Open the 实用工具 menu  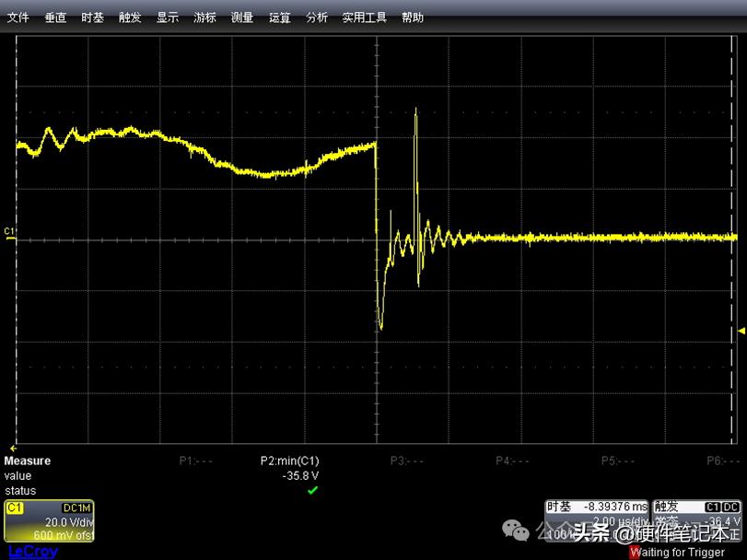click(365, 17)
